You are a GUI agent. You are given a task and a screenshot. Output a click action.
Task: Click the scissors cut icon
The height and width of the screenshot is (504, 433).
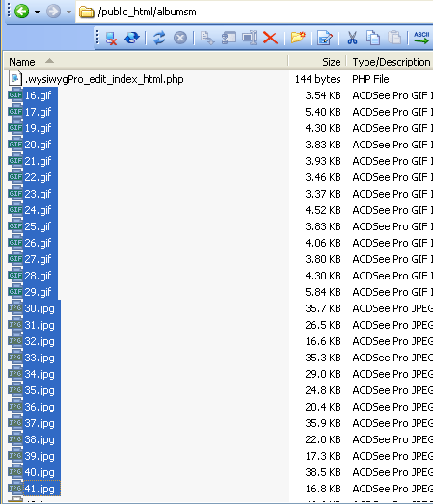pyautogui.click(x=352, y=38)
